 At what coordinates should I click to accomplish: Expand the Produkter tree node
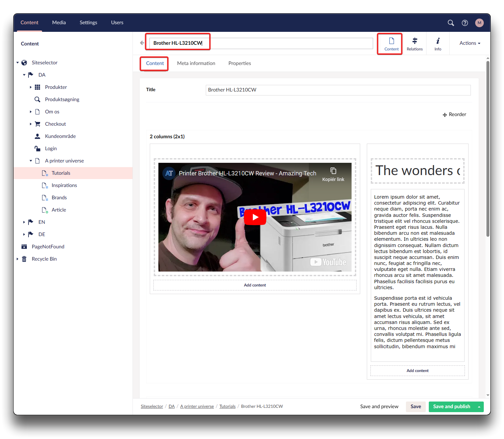[30, 87]
